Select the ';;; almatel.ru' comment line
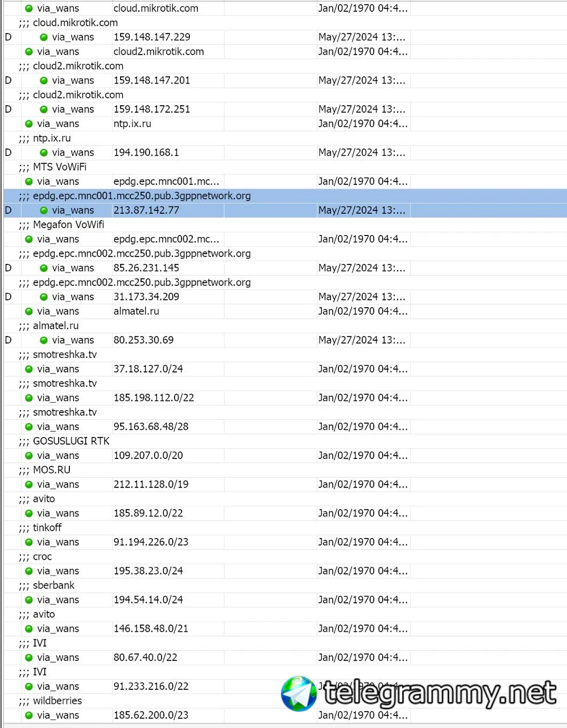The image size is (567, 728). click(48, 326)
